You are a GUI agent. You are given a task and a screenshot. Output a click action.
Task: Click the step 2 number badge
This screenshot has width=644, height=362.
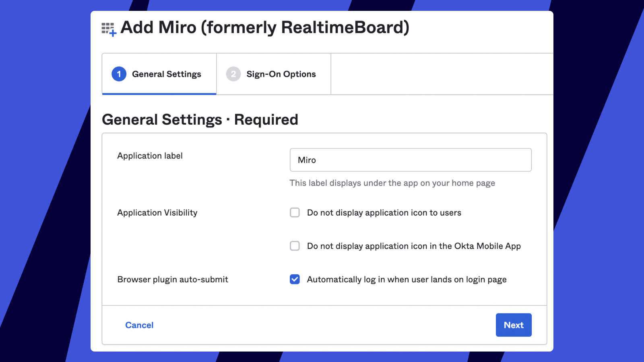click(x=233, y=74)
